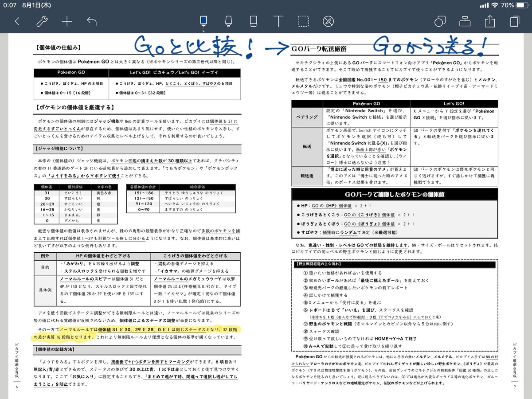Image resolution: width=532 pixels, height=399 pixels.
Task: Tap the heading 【個体値の仕組み】
Action: [58, 47]
